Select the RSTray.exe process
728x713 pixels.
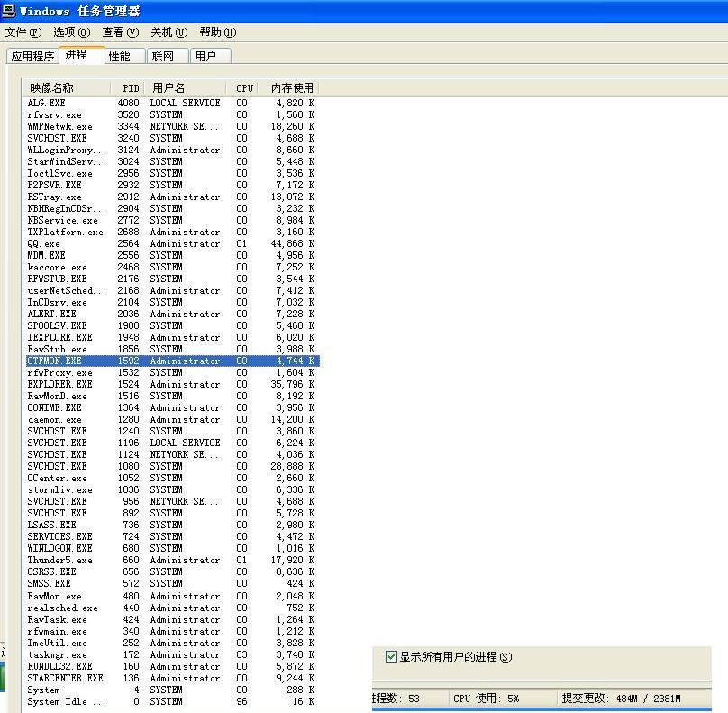click(x=172, y=197)
